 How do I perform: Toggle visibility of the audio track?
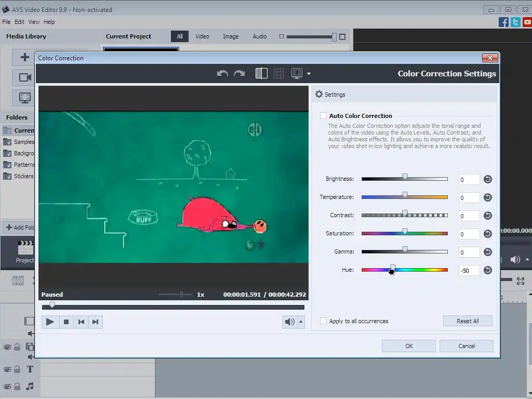[7, 387]
